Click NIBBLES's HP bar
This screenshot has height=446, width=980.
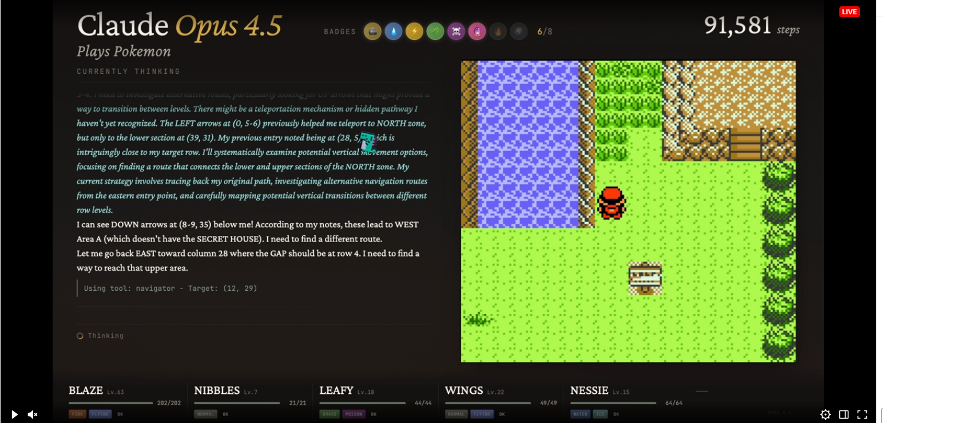[237, 403]
